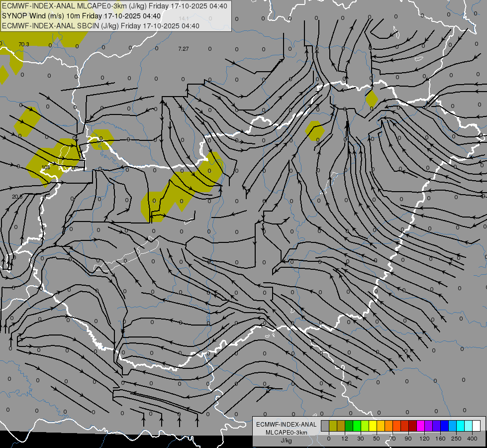Click the legend value label 120
487x448 pixels.
424,439
